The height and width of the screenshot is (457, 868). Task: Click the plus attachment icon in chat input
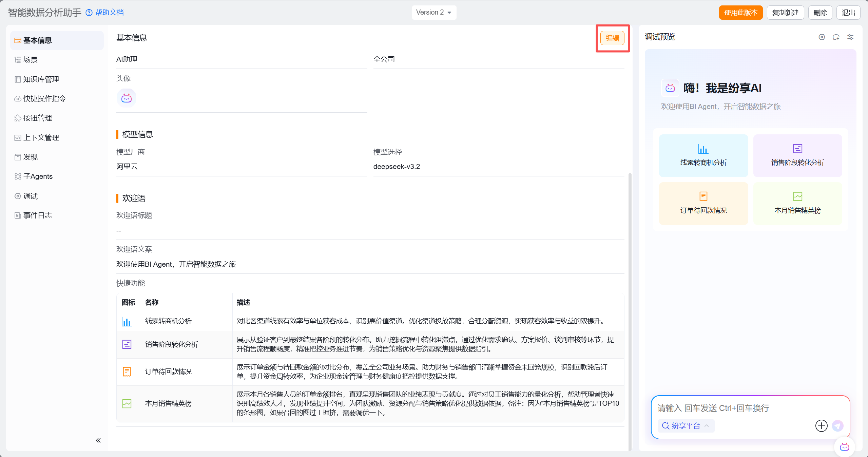tap(821, 426)
